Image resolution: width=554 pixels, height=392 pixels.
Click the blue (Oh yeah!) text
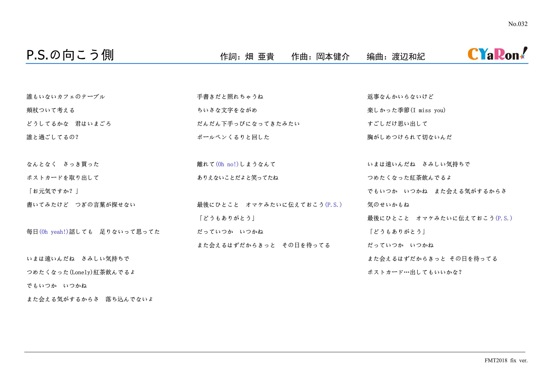pyautogui.click(x=54, y=232)
